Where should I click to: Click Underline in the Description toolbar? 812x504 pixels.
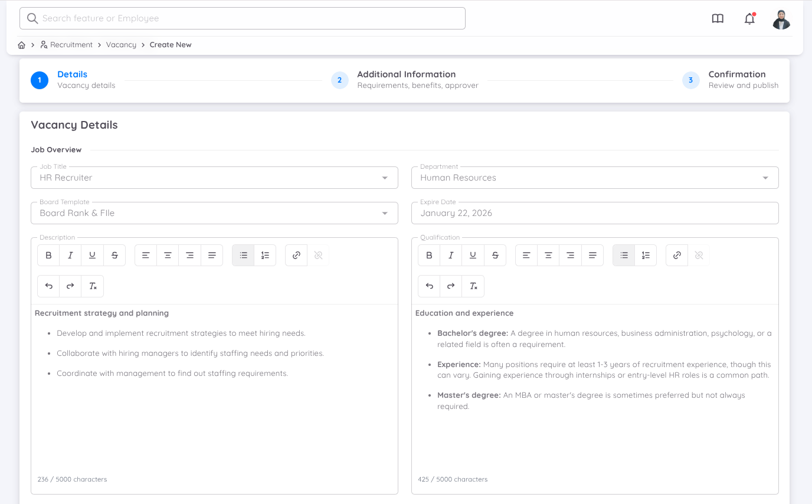[x=92, y=256]
